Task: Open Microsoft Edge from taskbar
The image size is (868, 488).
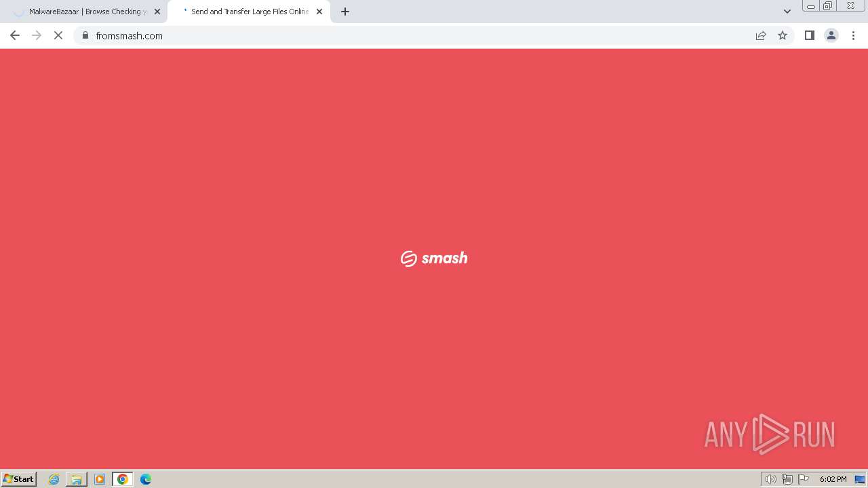Action: 146,479
